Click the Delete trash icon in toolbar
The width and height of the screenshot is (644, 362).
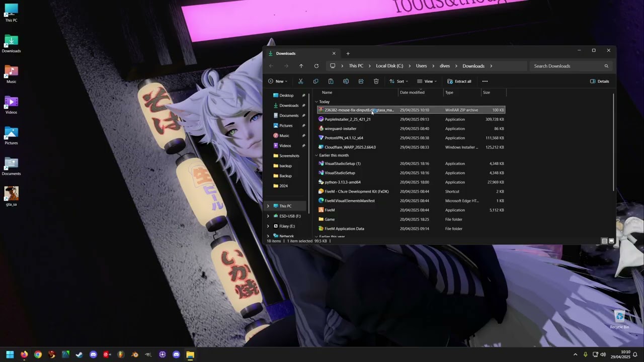(x=376, y=81)
